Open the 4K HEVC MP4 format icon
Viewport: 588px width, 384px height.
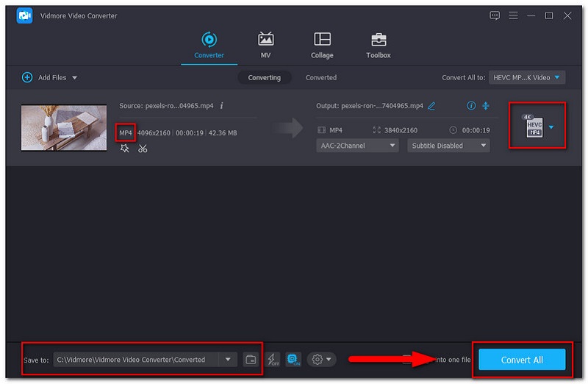[x=534, y=127]
